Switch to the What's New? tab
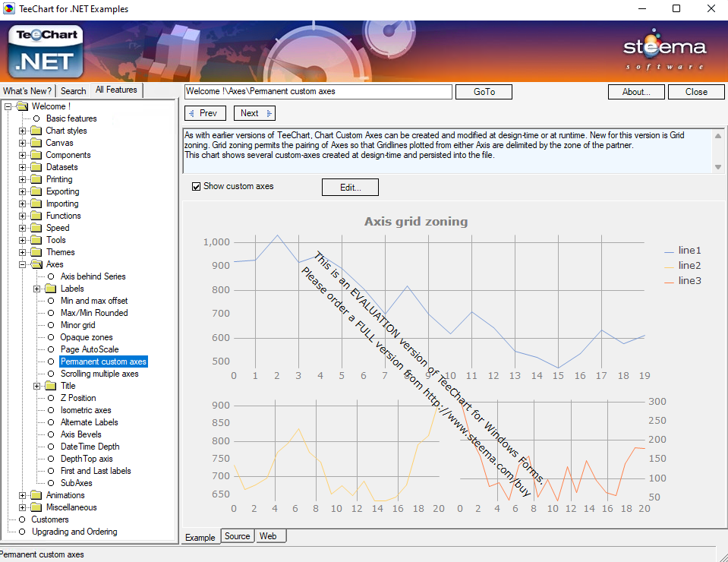 (27, 91)
